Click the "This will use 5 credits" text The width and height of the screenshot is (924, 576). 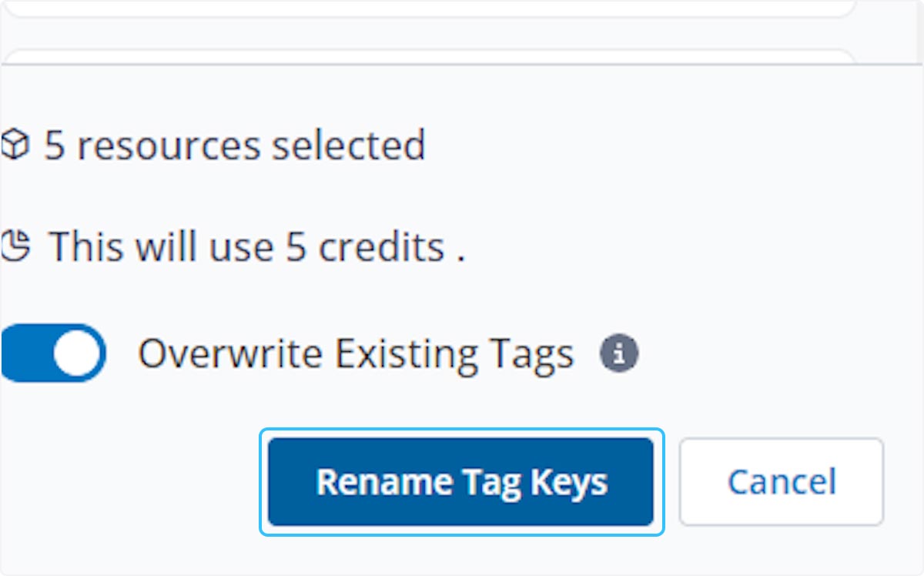pos(257,246)
